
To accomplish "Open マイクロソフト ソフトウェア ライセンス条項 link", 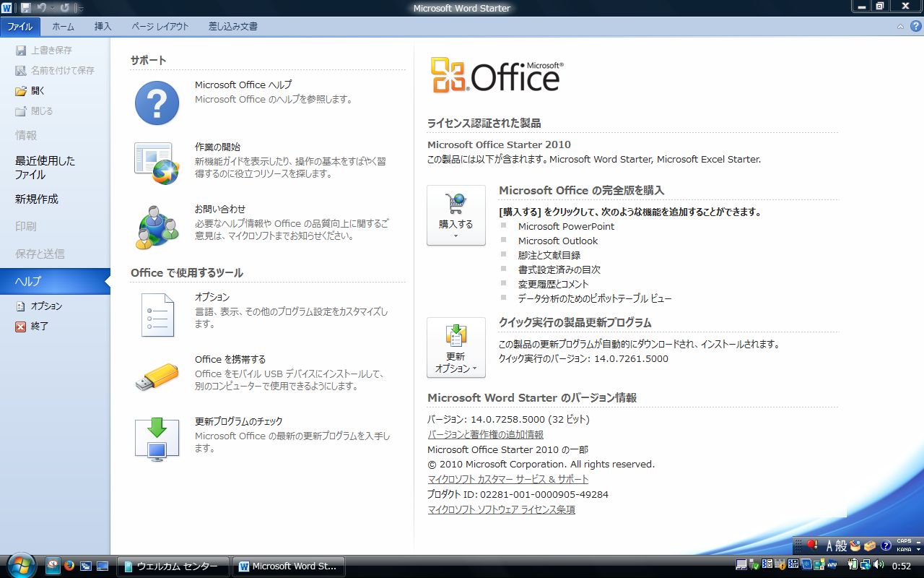I will 502,510.
